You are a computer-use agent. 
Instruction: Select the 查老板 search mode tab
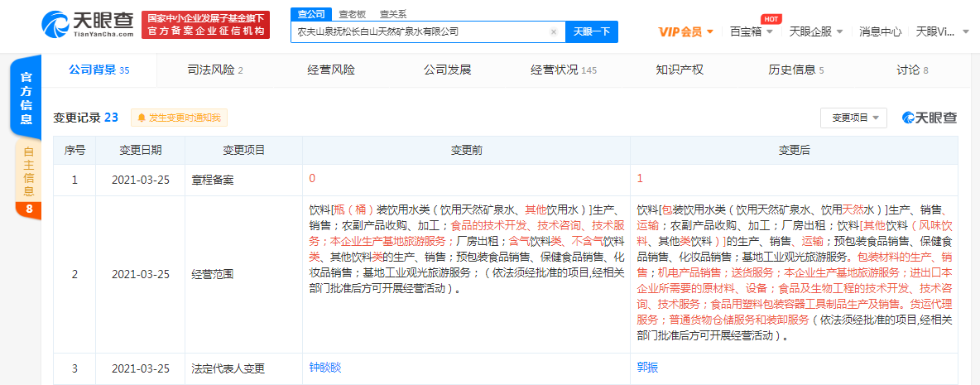pyautogui.click(x=353, y=14)
